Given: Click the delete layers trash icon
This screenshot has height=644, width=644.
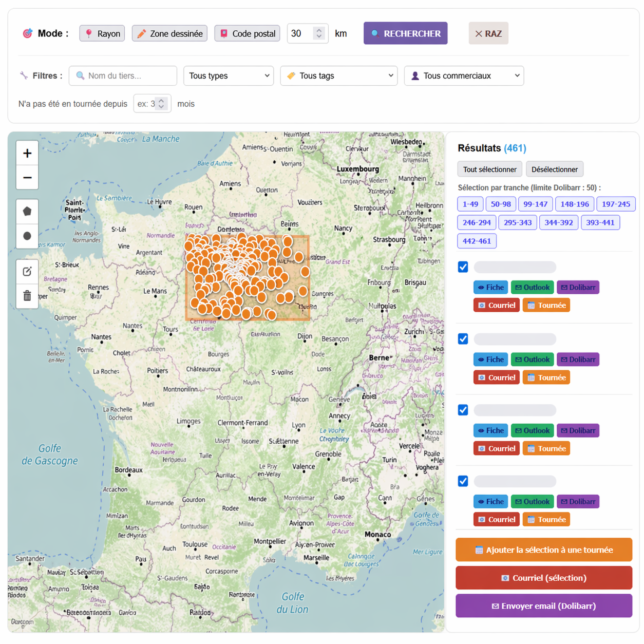Looking at the screenshot, I should pos(27,296).
